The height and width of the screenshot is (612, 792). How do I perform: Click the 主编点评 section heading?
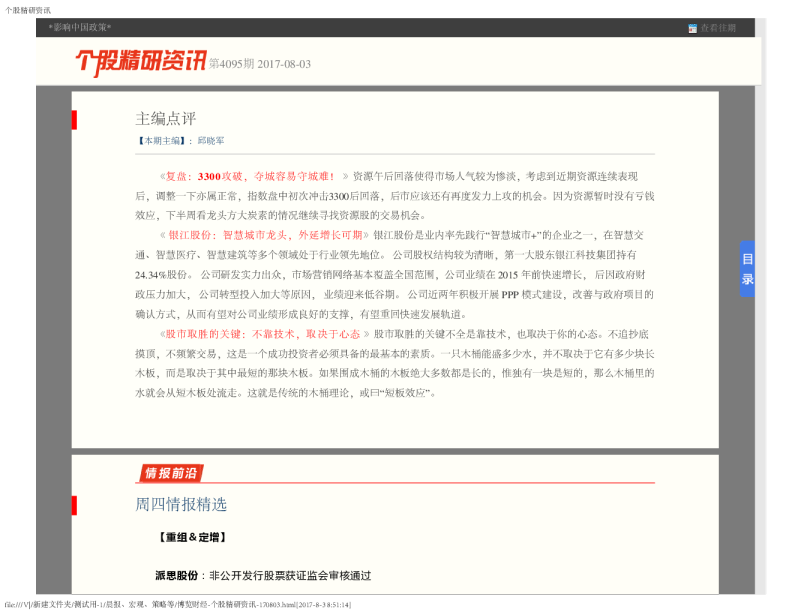tap(165, 119)
